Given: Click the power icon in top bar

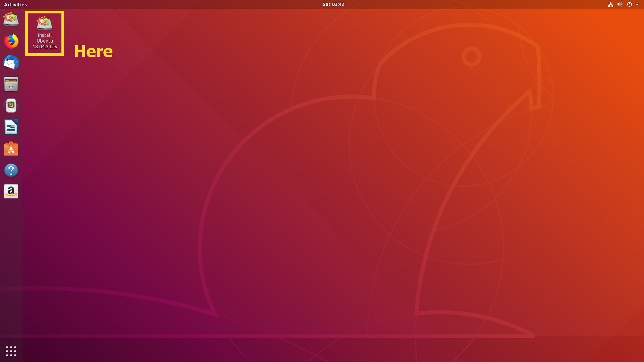Looking at the screenshot, I should point(629,4).
